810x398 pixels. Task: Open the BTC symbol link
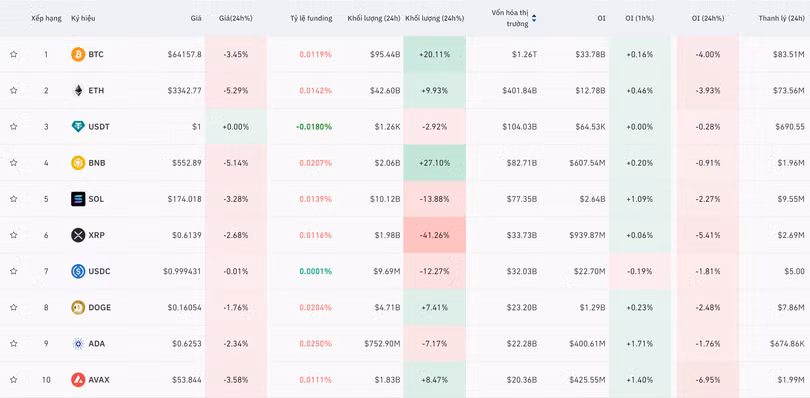coord(96,54)
